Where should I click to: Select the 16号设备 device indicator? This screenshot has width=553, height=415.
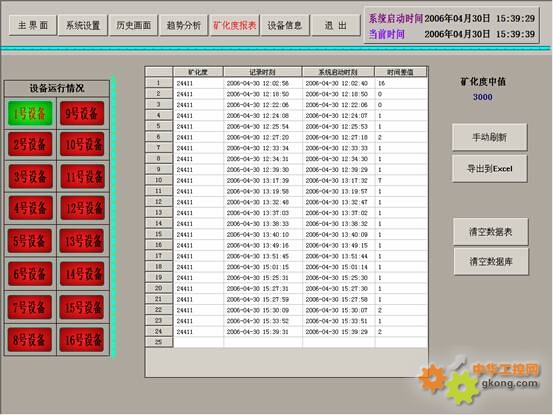point(82,340)
